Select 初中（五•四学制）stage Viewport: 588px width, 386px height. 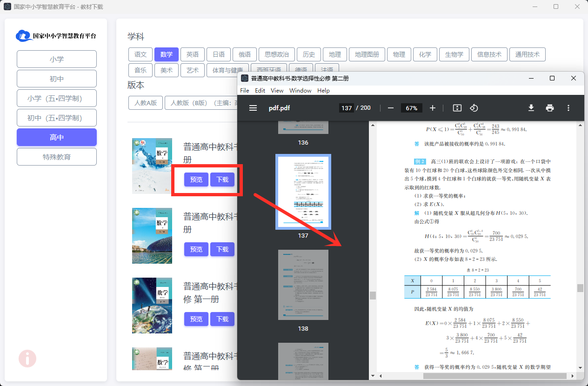pos(57,118)
